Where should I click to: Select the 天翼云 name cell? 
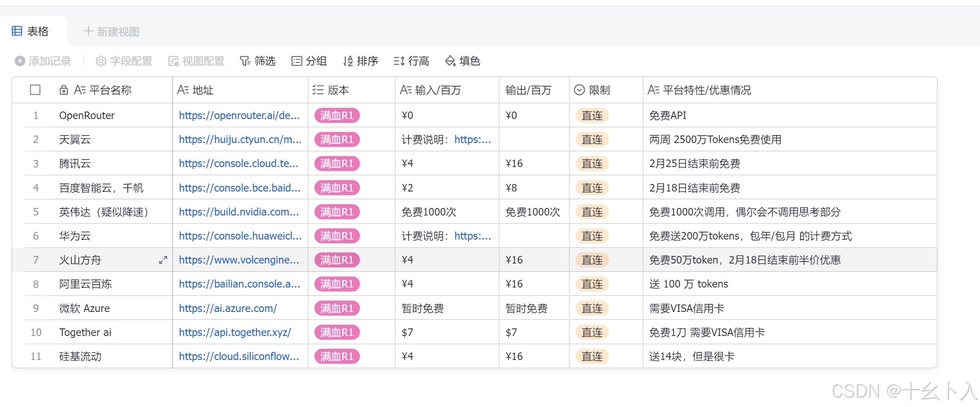pos(113,140)
